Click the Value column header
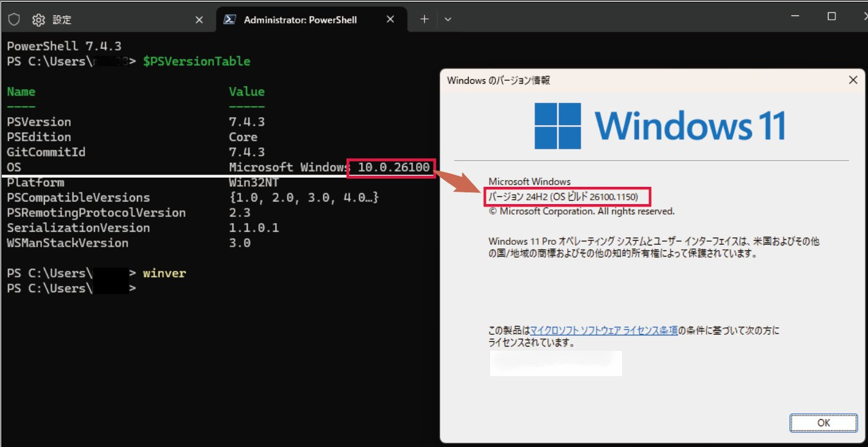The width and height of the screenshot is (868, 447). pos(247,92)
